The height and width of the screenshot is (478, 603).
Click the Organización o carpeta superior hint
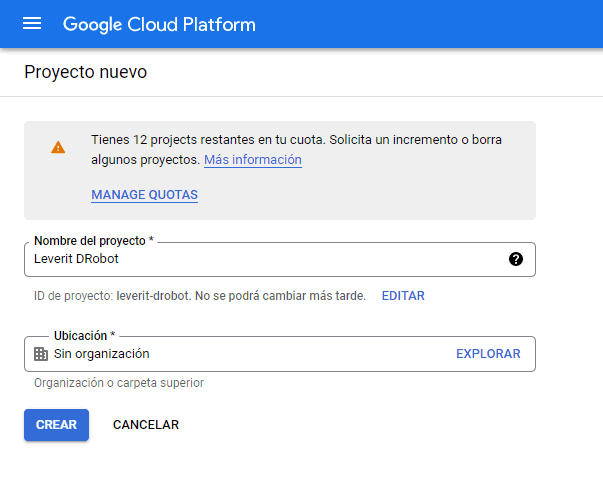(119, 383)
